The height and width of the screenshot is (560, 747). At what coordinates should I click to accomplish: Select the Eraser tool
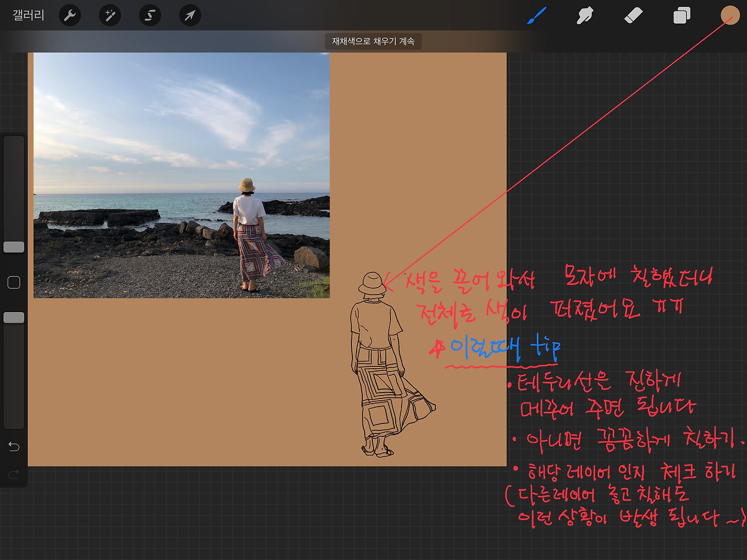point(633,15)
